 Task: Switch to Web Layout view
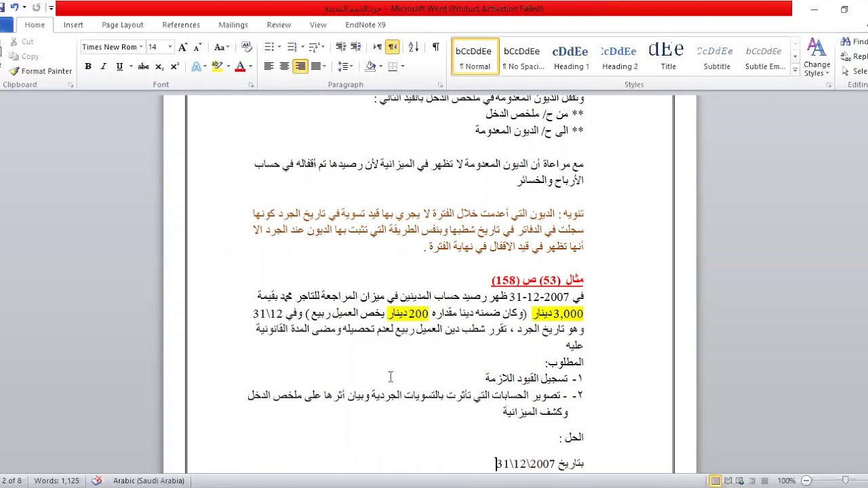click(x=741, y=481)
